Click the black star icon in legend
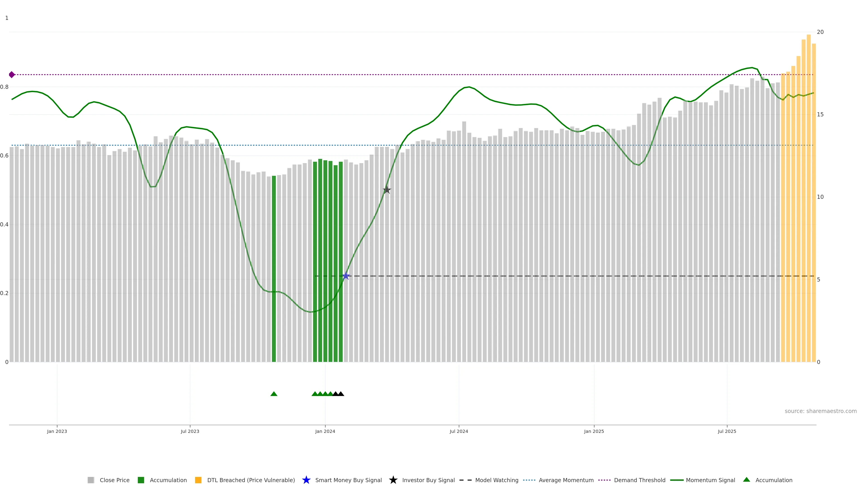 pos(393,480)
